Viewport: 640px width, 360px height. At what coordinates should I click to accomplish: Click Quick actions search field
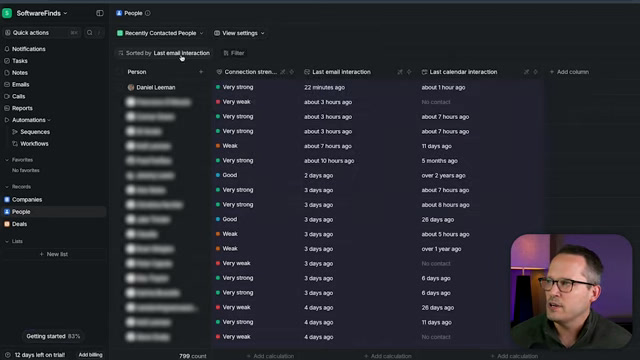pos(41,33)
